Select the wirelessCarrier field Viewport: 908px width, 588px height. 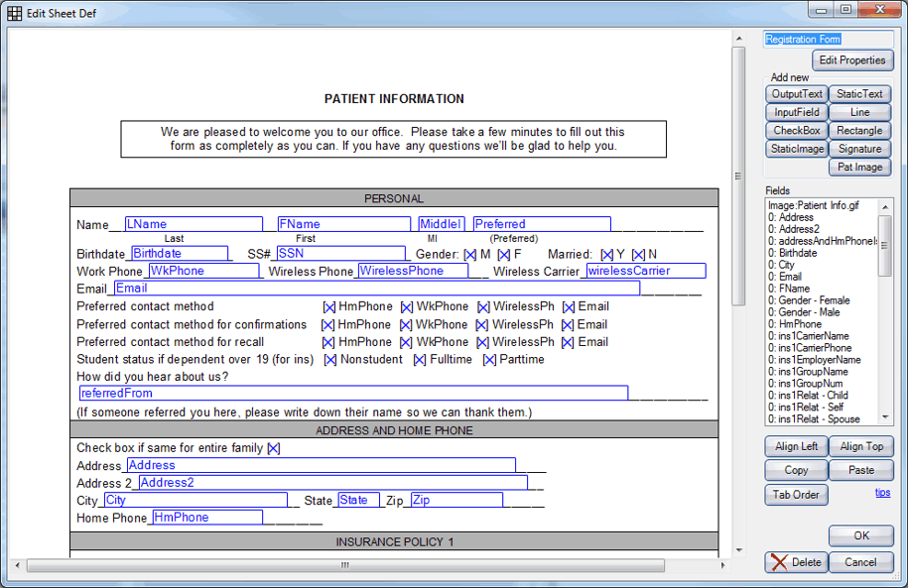tap(646, 271)
